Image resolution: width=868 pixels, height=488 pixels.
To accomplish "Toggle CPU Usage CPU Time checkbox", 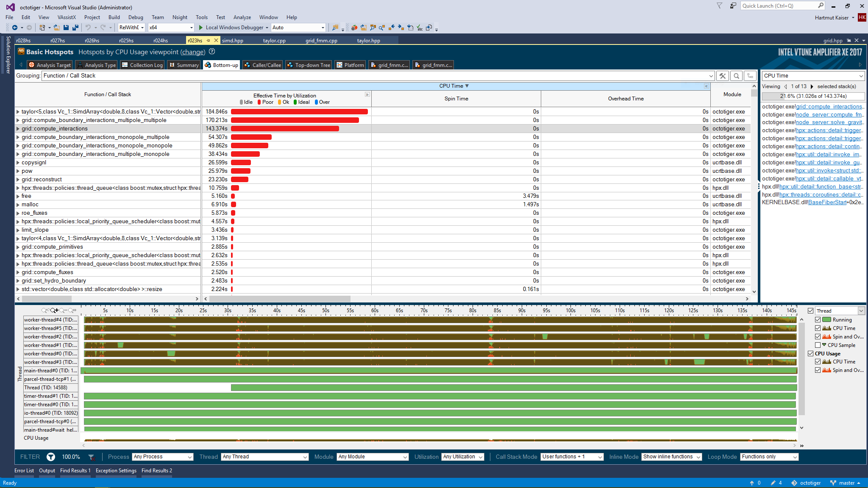I will [818, 362].
